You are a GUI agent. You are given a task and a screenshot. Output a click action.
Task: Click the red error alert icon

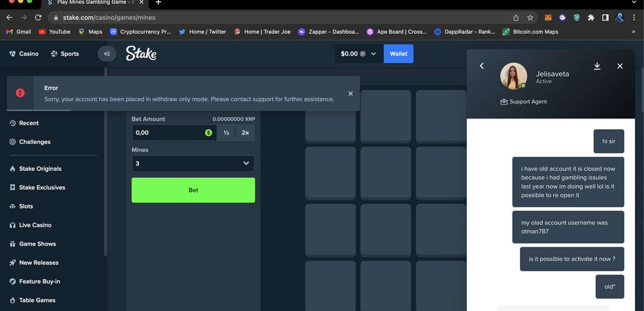[x=20, y=93]
